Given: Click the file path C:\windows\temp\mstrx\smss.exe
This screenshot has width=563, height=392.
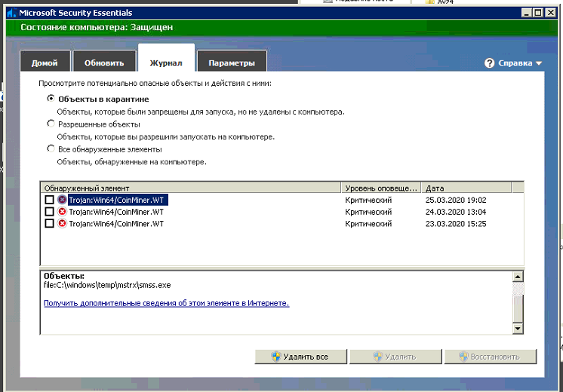Looking at the screenshot, I should (107, 285).
